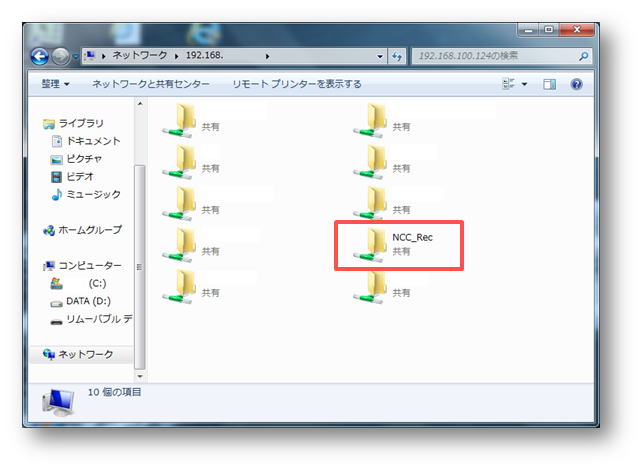Open the view options dropdown arrow
This screenshot has width=642, height=470.
click(524, 84)
